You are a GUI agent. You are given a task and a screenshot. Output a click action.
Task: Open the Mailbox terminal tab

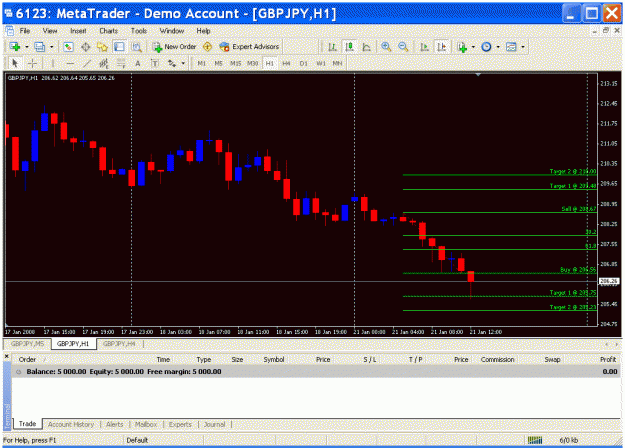[146, 424]
